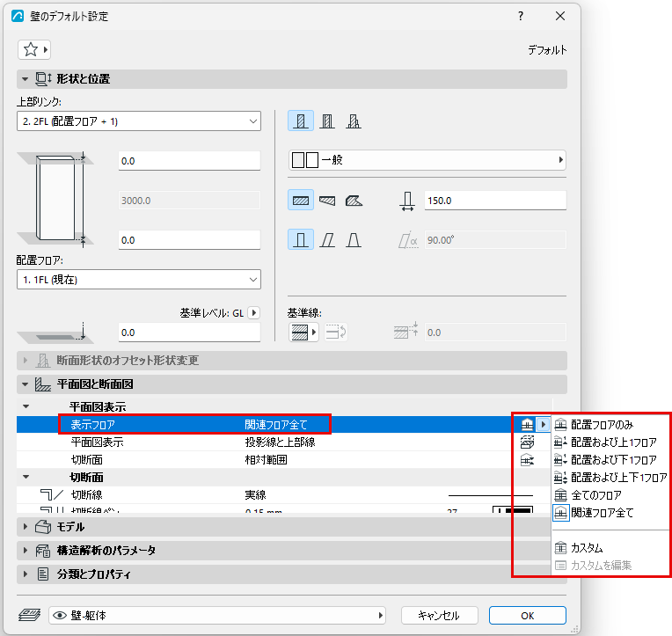Click the wall thickness 150.0 field
The image size is (672, 636).
(x=495, y=201)
